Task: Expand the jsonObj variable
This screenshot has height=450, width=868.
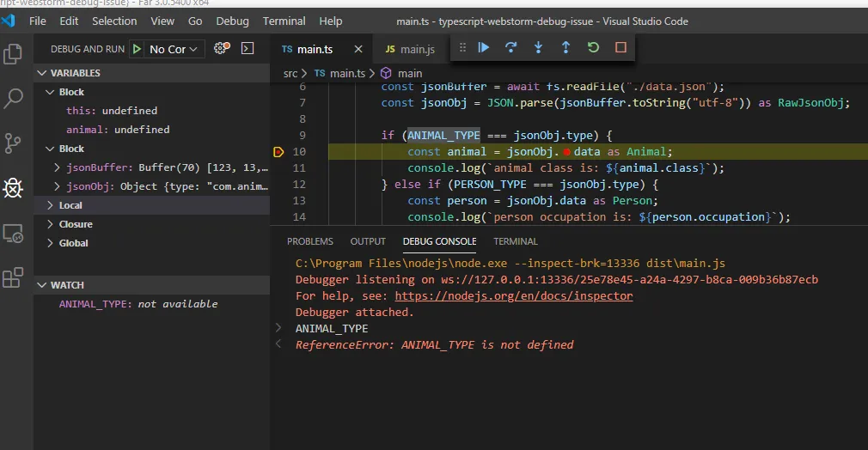Action: point(57,186)
